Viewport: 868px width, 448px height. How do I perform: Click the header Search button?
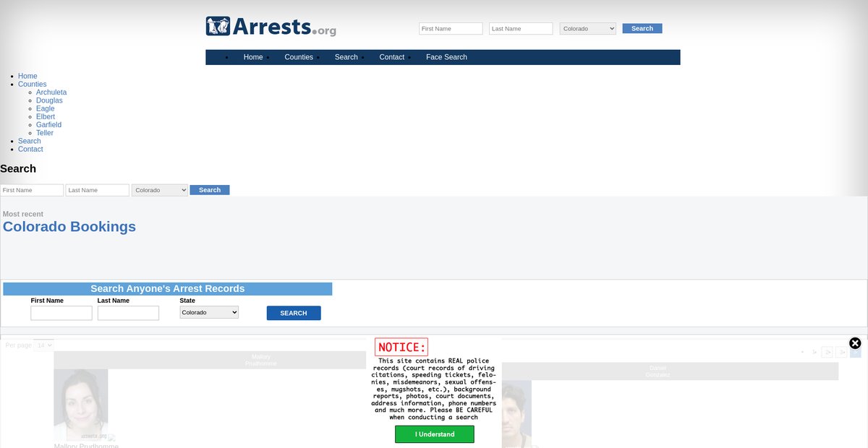click(x=642, y=29)
